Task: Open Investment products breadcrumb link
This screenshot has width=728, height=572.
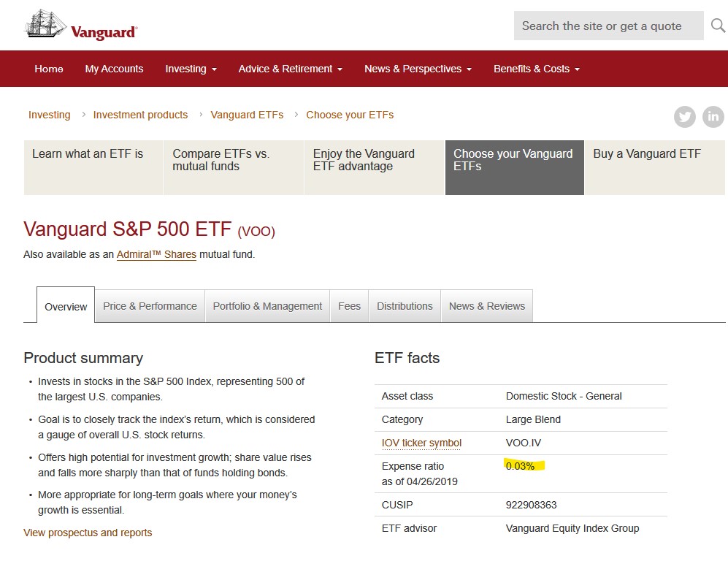Action: [140, 115]
